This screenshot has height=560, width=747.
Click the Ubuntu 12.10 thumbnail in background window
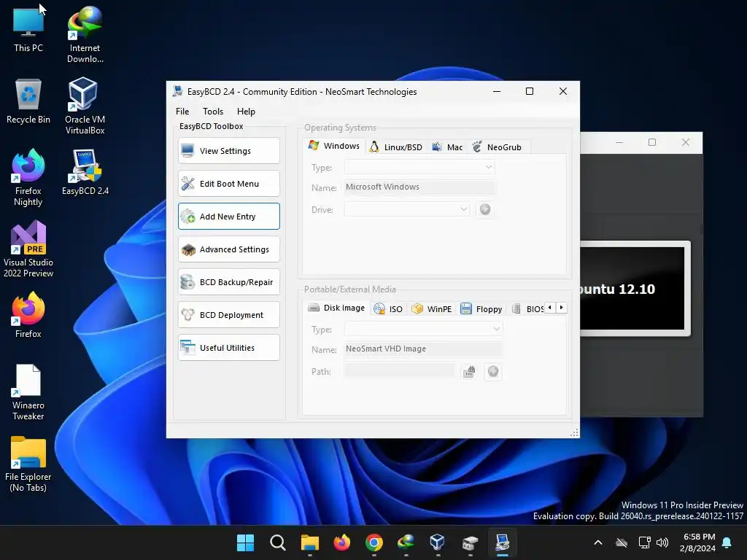[x=635, y=289]
